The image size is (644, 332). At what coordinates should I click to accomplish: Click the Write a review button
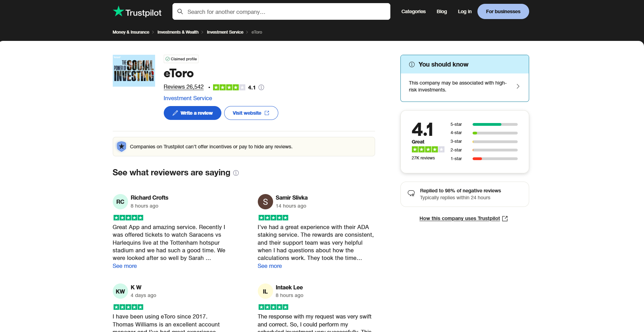pyautogui.click(x=193, y=113)
